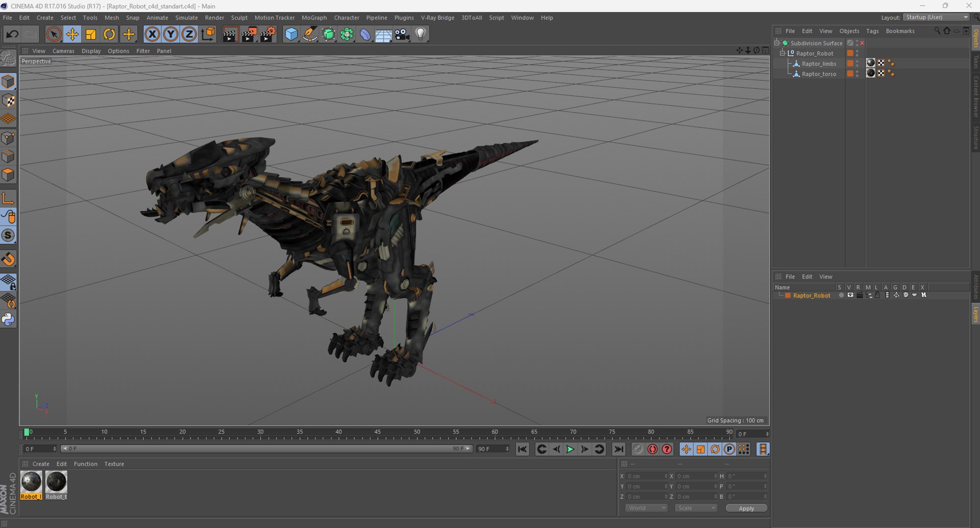Click frame 45 on timeline ruler

pyautogui.click(x=378, y=433)
